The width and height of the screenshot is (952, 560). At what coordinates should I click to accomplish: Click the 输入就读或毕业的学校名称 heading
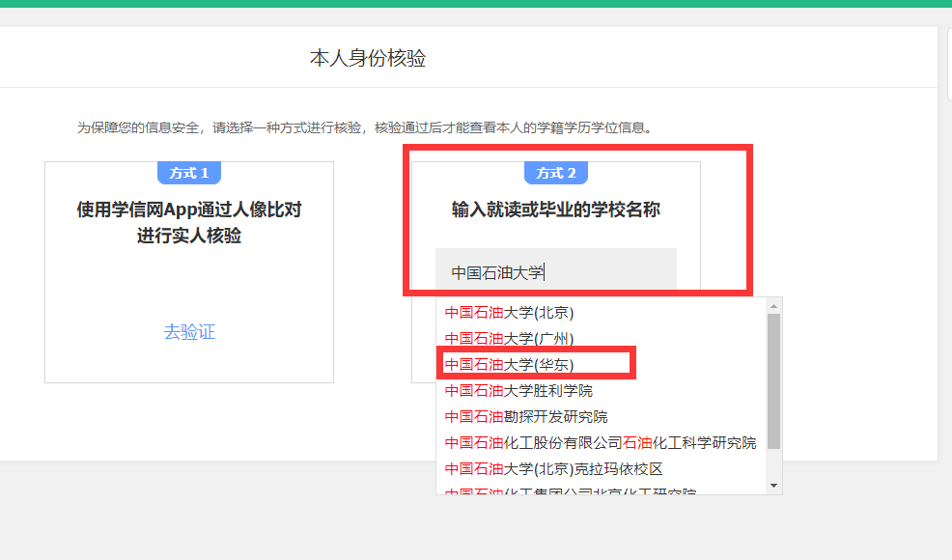(x=556, y=210)
